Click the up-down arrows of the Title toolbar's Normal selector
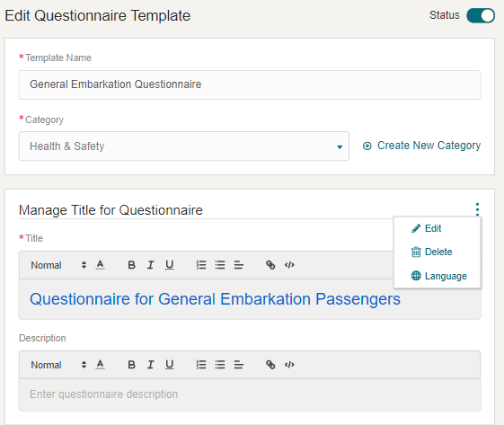Screen dimensions: 504x425 pyautogui.click(x=84, y=265)
